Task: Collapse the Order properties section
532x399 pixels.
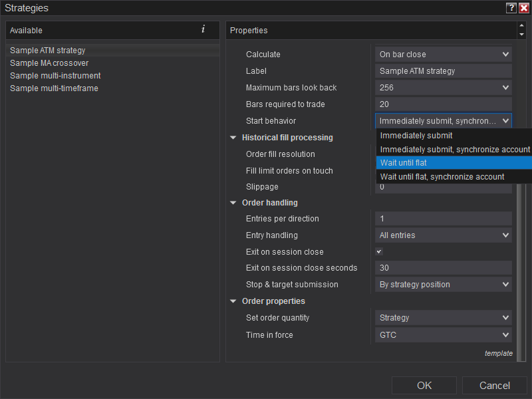Action: pos(233,301)
